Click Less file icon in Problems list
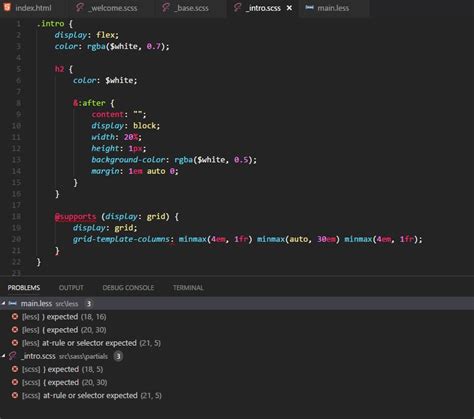 [x=13, y=303]
